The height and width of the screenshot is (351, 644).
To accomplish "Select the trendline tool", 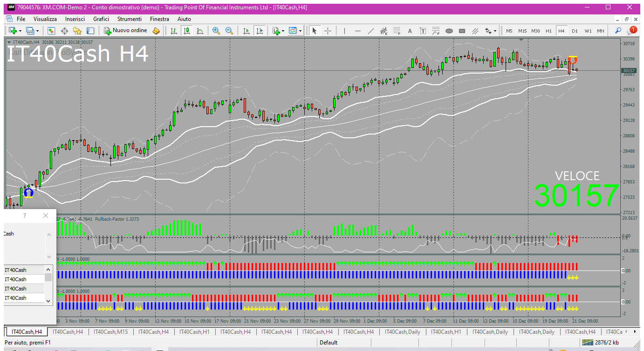I will click(x=371, y=31).
